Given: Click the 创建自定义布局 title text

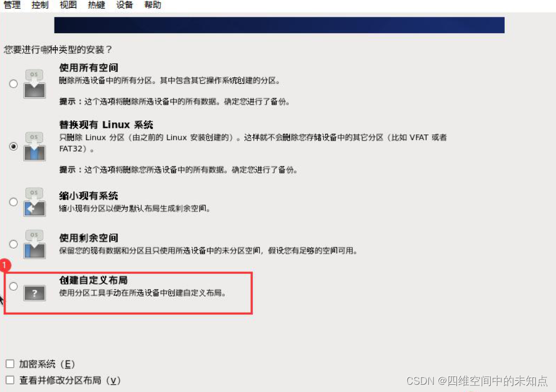Looking at the screenshot, I should point(93,280).
